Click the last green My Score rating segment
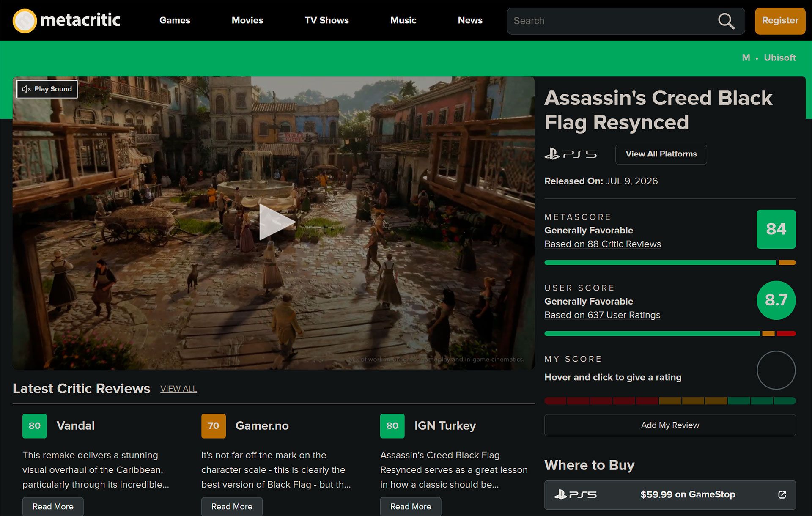This screenshot has width=812, height=516. 785,401
